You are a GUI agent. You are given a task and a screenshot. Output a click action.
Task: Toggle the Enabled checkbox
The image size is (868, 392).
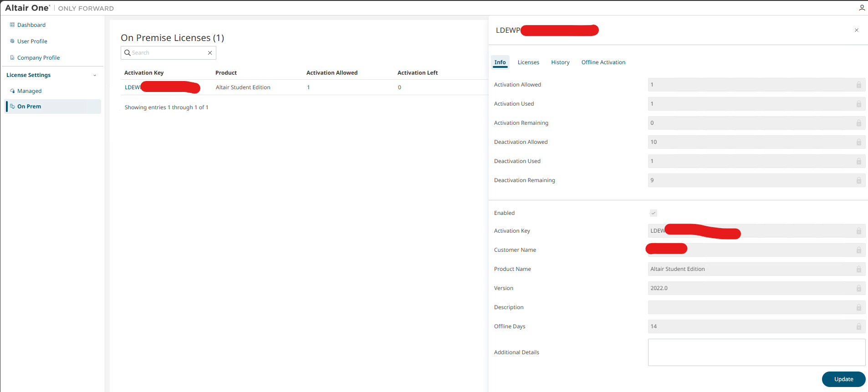click(x=654, y=213)
